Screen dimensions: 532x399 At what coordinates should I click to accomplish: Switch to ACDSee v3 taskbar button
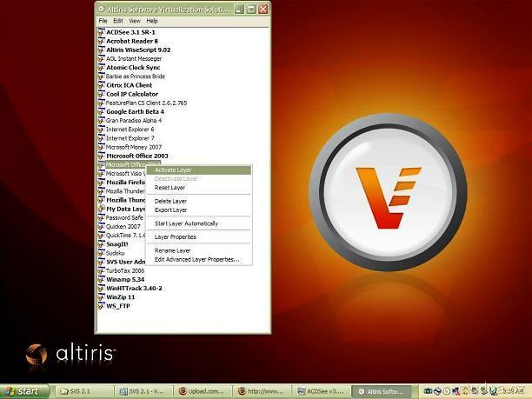click(x=322, y=391)
